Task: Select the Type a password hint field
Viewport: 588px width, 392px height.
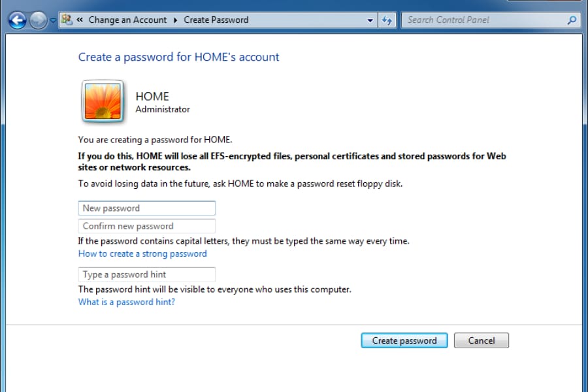Action: point(147,274)
